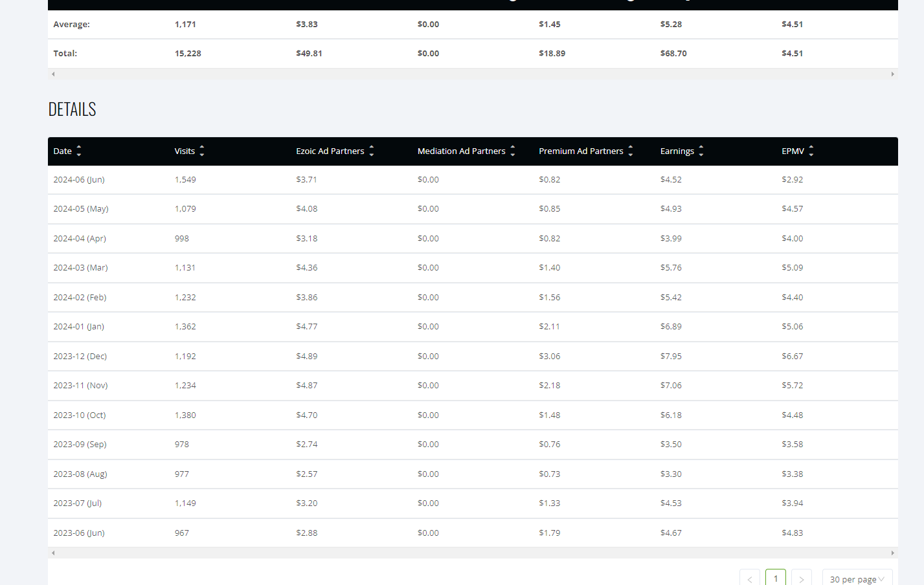Click the Date column header

[x=63, y=151]
